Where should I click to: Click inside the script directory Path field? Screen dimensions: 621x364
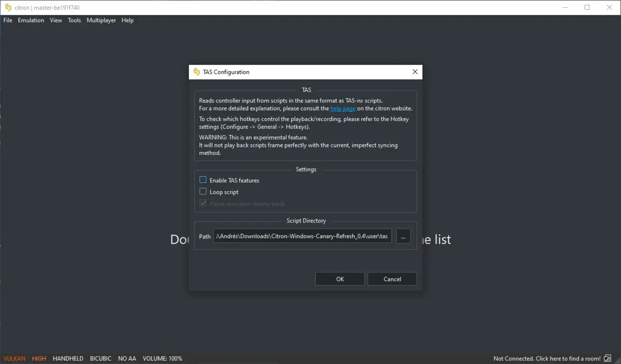302,236
